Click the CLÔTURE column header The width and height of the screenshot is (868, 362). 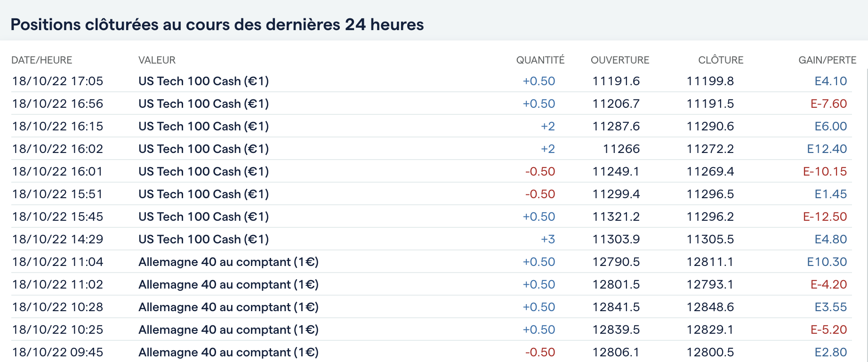[x=721, y=60]
